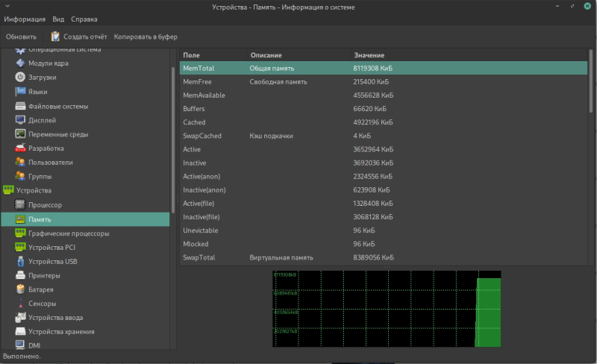597x364 pixels.
Task: Click the Дисплей monitor icon
Action: click(x=21, y=120)
